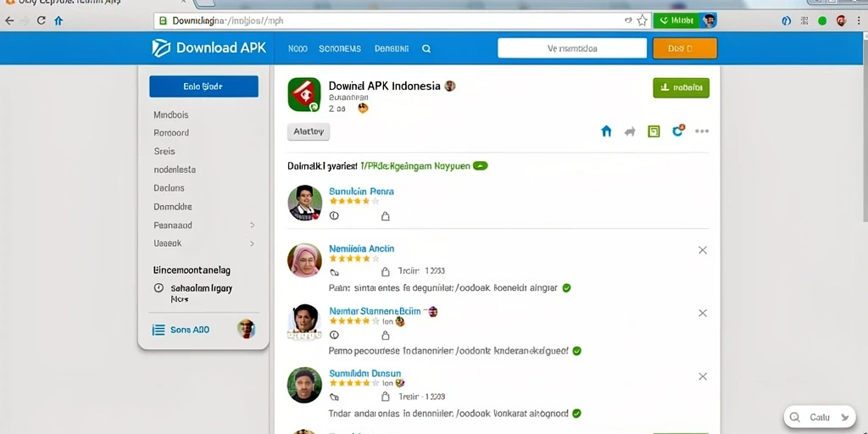The height and width of the screenshot is (434, 868).
Task: Click the gray share arrow icon
Action: 630,131
